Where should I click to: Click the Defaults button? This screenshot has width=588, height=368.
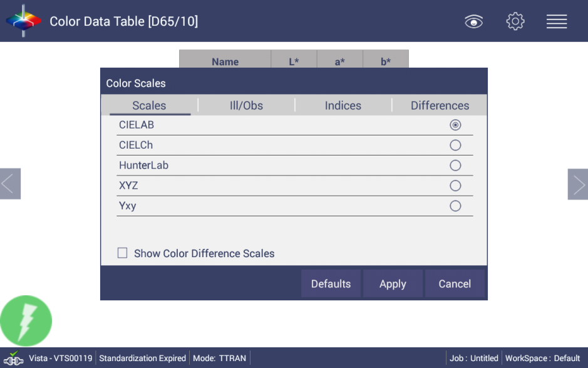(x=331, y=283)
